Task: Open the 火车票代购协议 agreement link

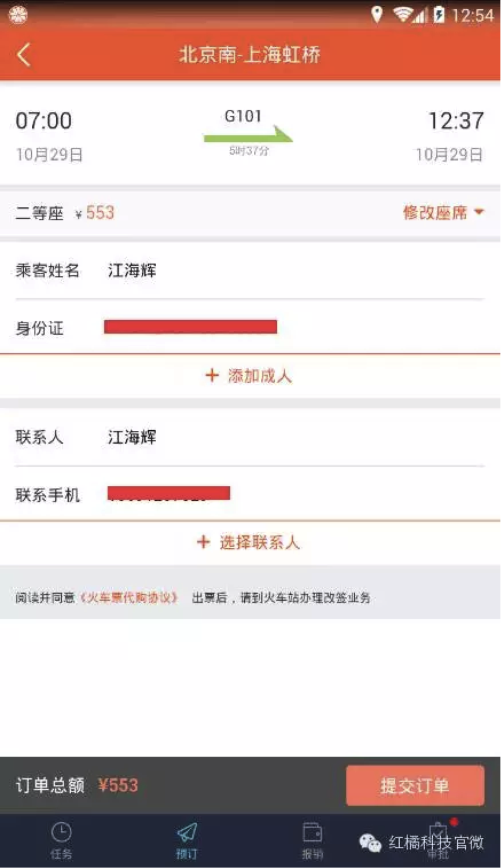Action: coord(129,598)
